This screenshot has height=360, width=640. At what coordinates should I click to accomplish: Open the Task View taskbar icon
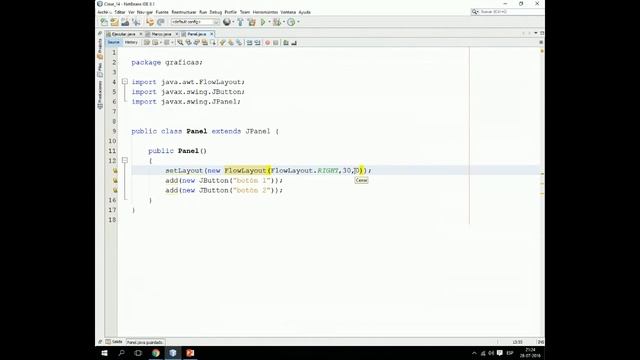138,353
